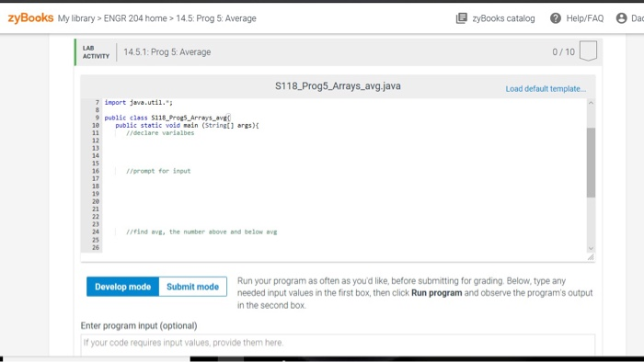Click Load default template link
Image resolution: width=644 pixels, height=362 pixels.
click(x=546, y=89)
